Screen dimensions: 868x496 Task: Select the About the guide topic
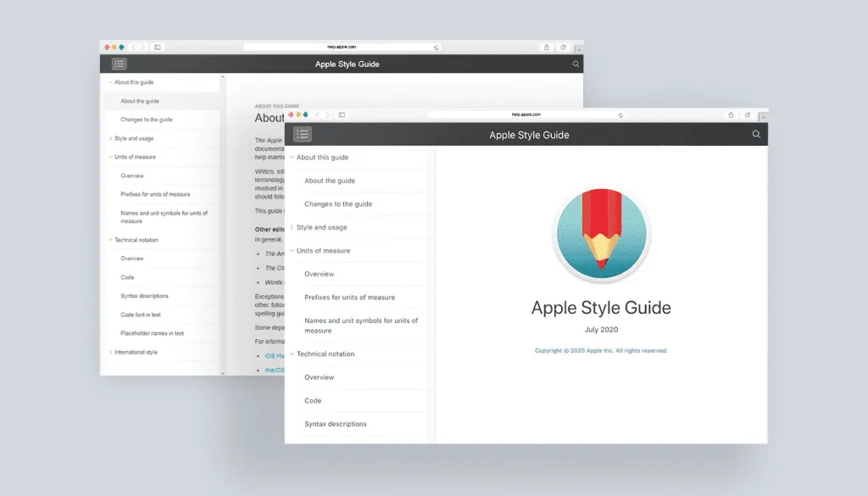[331, 180]
